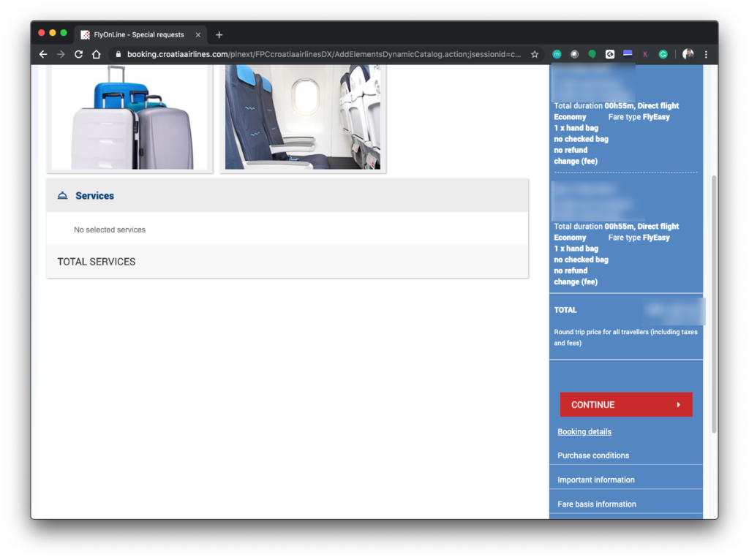Click the browser back arrow
This screenshot has width=749, height=560.
tap(43, 54)
